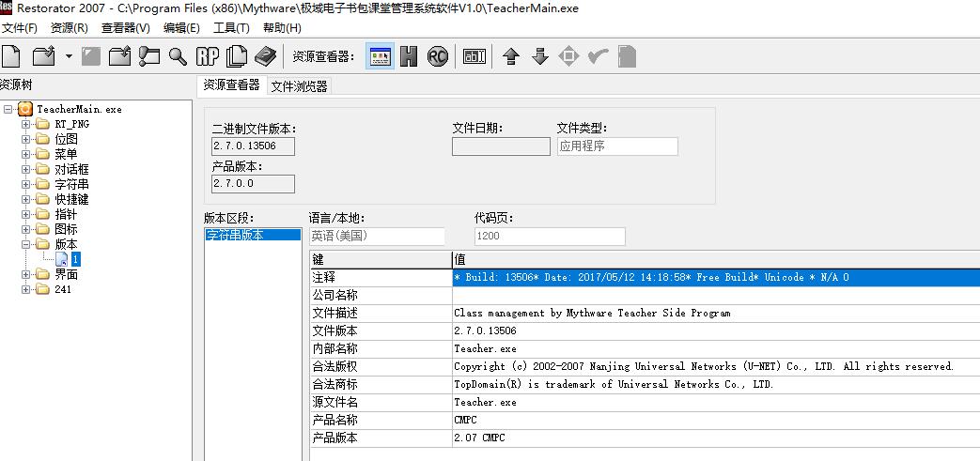Screen dimensions: 980x461
Task: Select the RC resource view icon
Action: (x=438, y=56)
